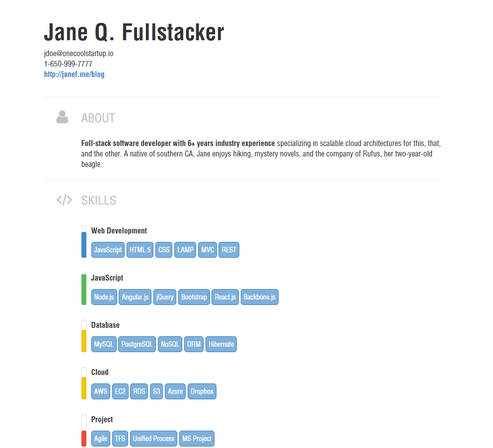
Task: Select the MS Project tag
Action: (197, 439)
